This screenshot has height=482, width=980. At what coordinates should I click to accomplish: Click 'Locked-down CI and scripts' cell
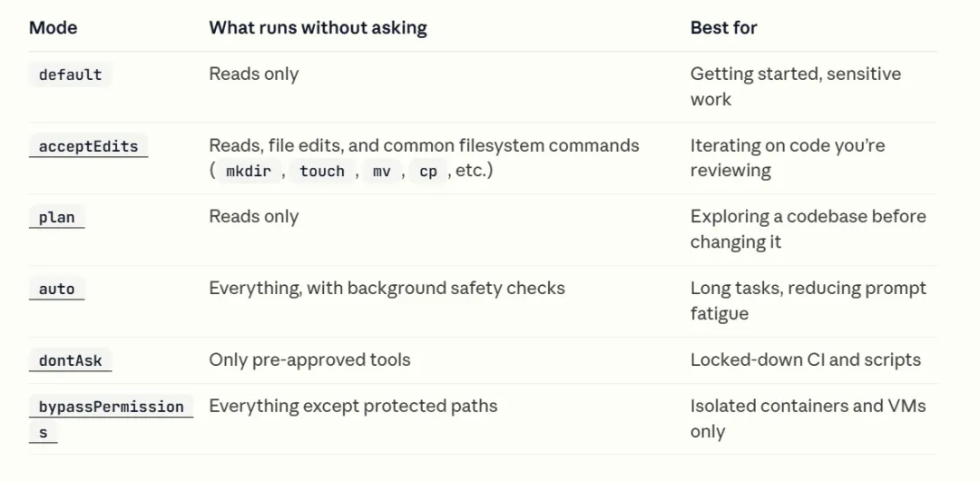[805, 359]
